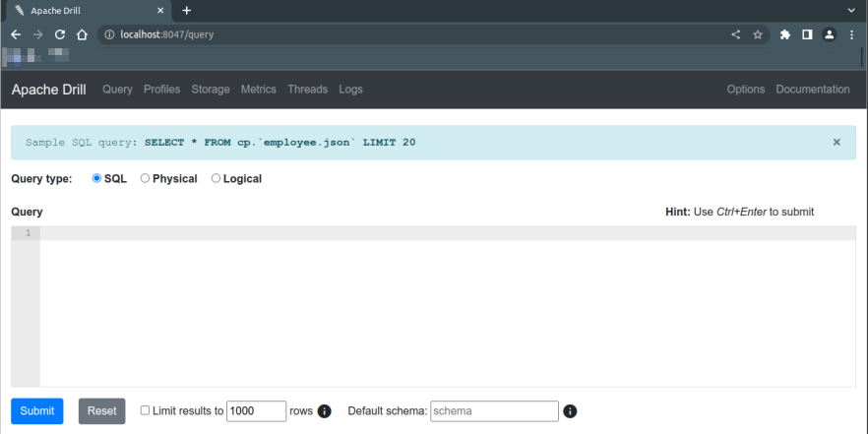Bookmark this page with the star icon
The width and height of the screenshot is (868, 434).
758,34
